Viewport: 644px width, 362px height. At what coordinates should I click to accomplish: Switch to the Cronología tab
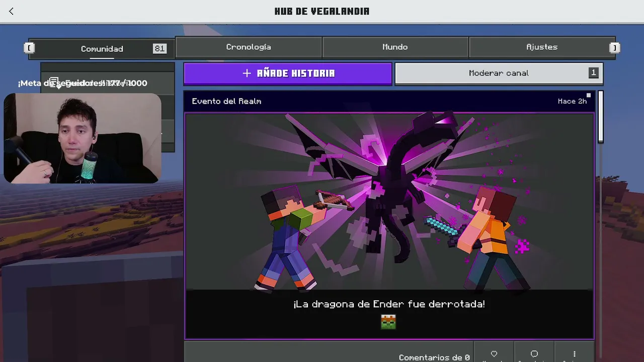coord(249,47)
